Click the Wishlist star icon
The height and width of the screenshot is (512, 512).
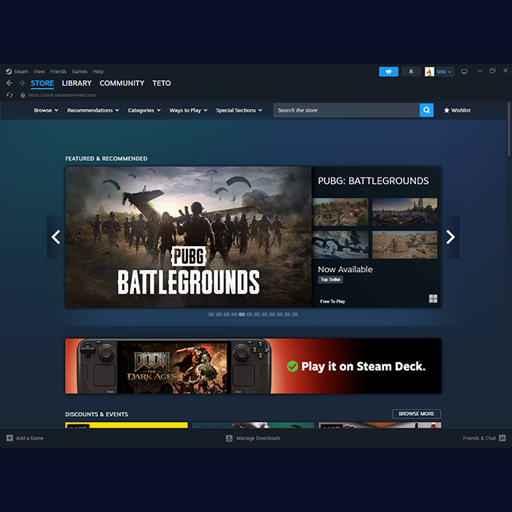[447, 110]
